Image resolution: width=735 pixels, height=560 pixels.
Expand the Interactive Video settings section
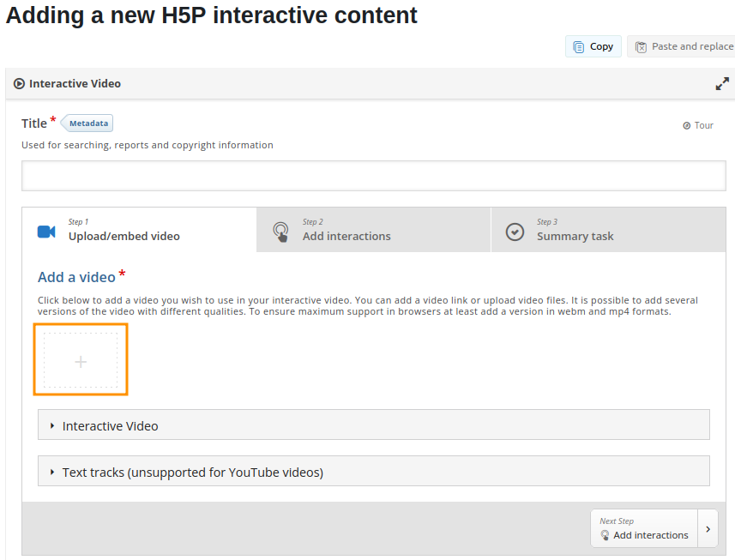[x=374, y=425]
